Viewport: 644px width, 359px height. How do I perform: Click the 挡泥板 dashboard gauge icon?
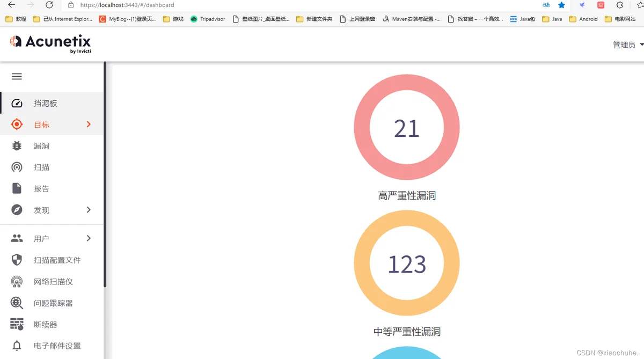coord(17,104)
